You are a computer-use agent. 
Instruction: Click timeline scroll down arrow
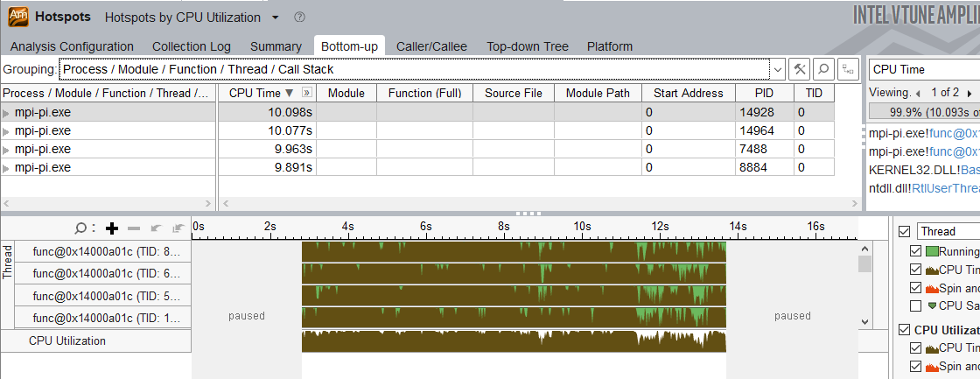(x=865, y=321)
